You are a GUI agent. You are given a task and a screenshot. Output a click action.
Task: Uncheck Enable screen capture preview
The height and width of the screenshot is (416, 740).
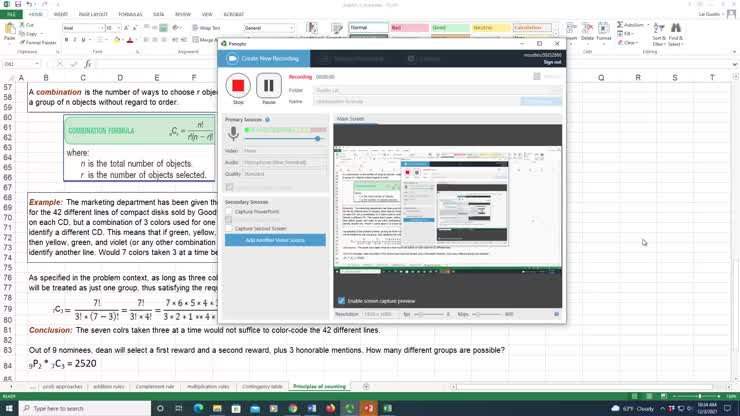pyautogui.click(x=340, y=300)
